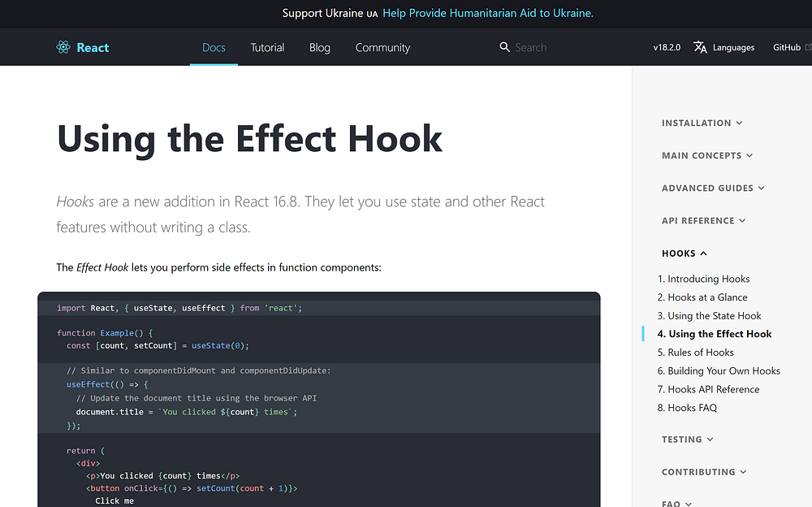Viewport: 812px width, 507px height.
Task: Expand the Installation sidebar section
Action: click(702, 123)
